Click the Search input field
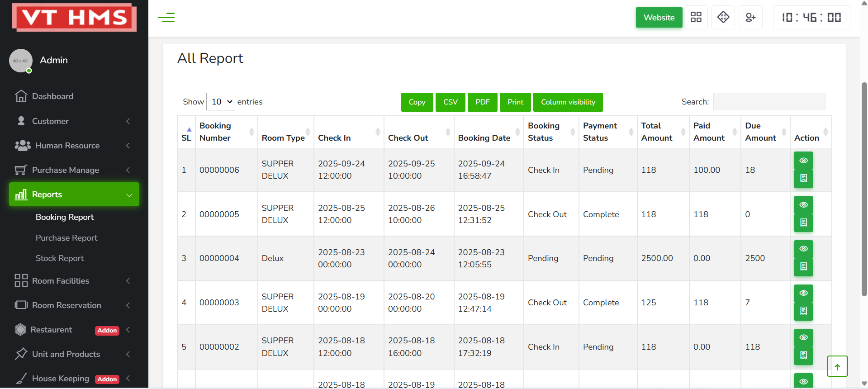 point(769,102)
